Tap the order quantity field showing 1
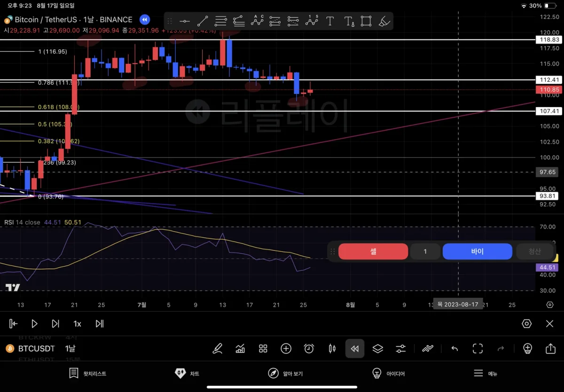The image size is (564, 392). click(425, 251)
